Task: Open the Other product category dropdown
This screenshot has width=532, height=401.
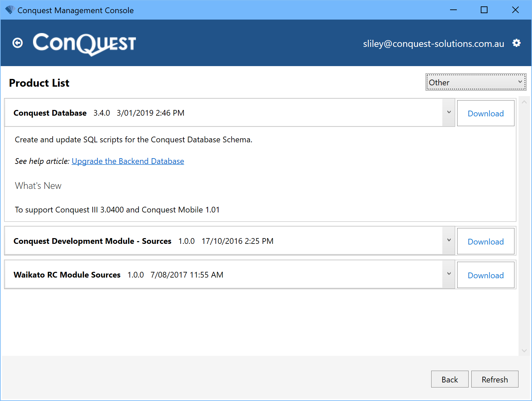Action: [x=476, y=82]
